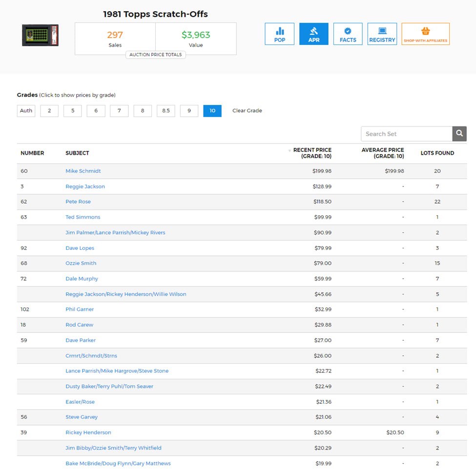Click lots found value 15 for Ozzie Smith

[437, 263]
